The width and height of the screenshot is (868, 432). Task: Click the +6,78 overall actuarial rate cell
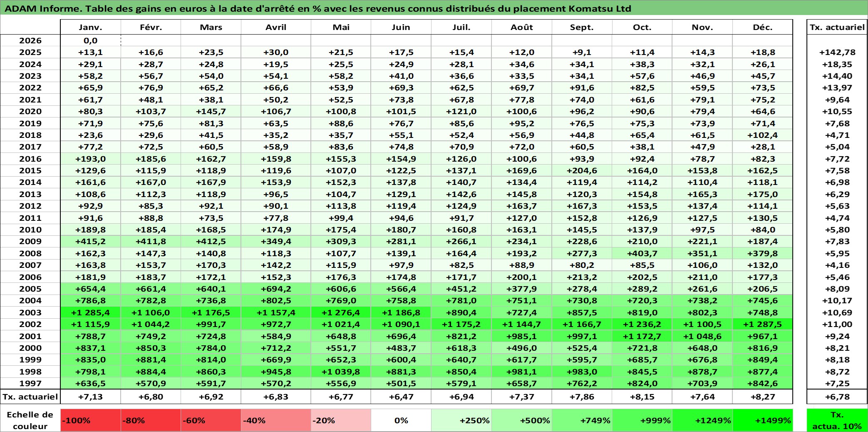[837, 397]
